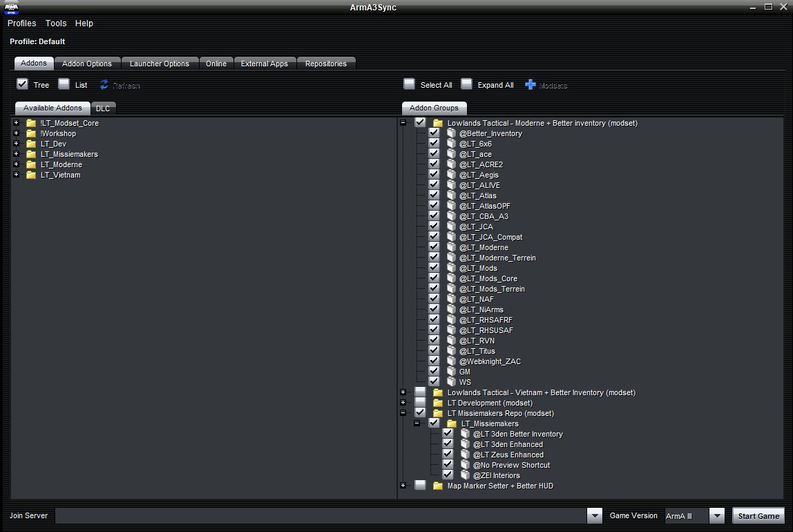Select the @LT_RVN row text

pyautogui.click(x=477, y=341)
